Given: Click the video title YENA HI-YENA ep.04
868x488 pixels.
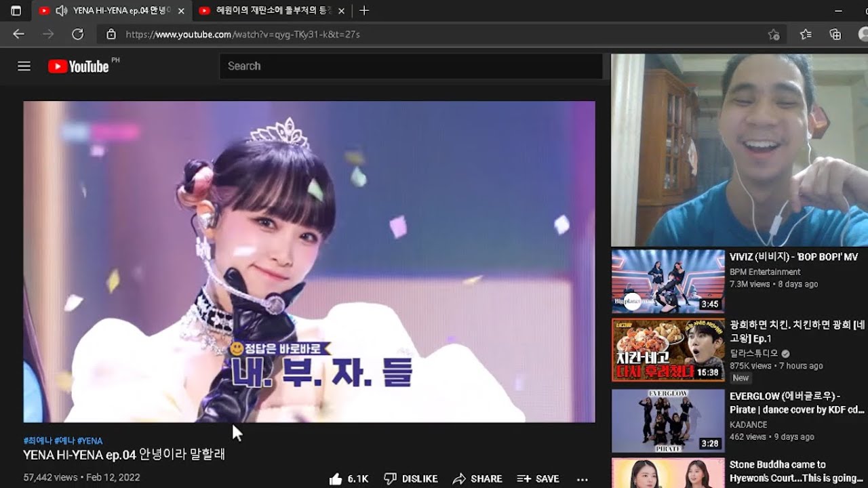Looking at the screenshot, I should click(124, 454).
